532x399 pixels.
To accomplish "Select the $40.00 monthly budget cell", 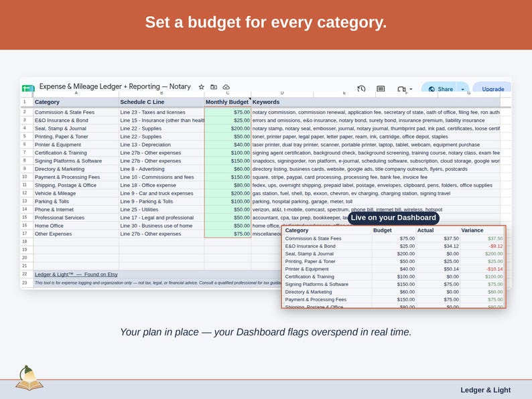I will tap(228, 145).
